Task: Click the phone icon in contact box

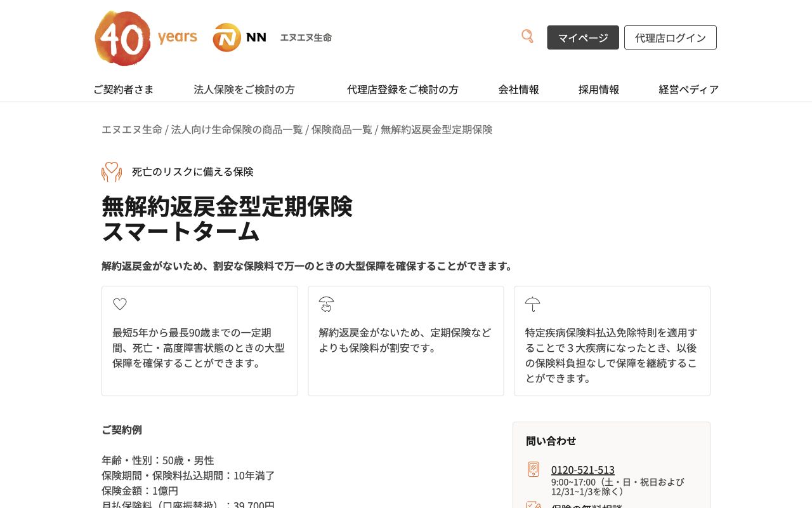Action: click(534, 469)
